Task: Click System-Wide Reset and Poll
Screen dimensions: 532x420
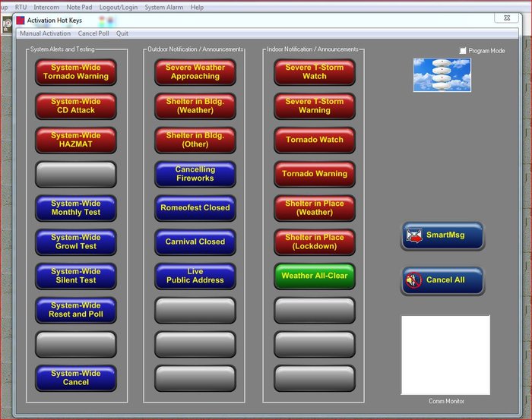Action: [76, 310]
